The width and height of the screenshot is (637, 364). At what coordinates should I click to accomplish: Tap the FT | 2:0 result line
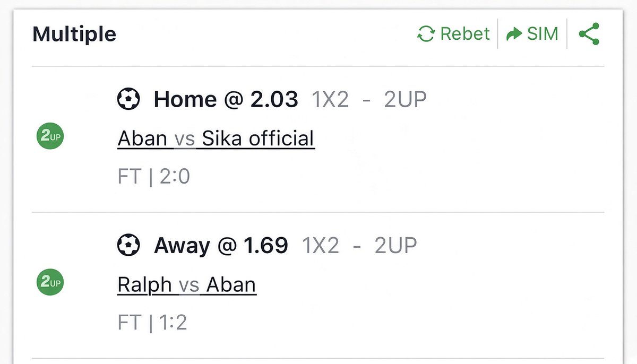(154, 177)
